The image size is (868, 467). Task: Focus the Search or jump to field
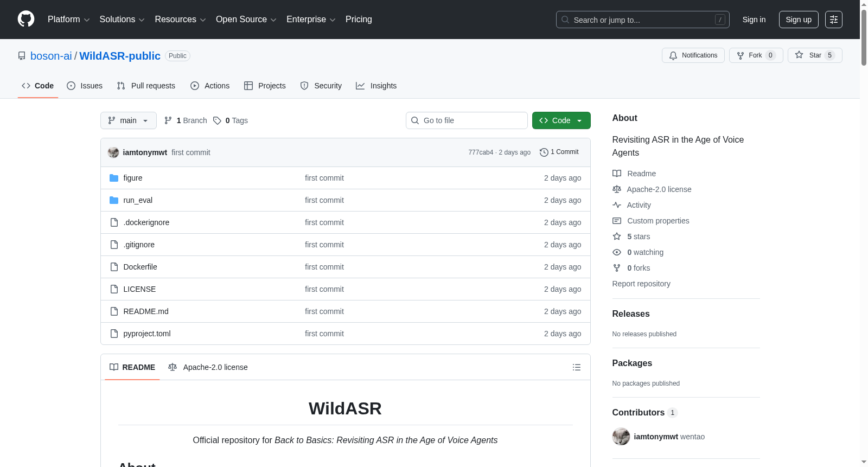[643, 20]
